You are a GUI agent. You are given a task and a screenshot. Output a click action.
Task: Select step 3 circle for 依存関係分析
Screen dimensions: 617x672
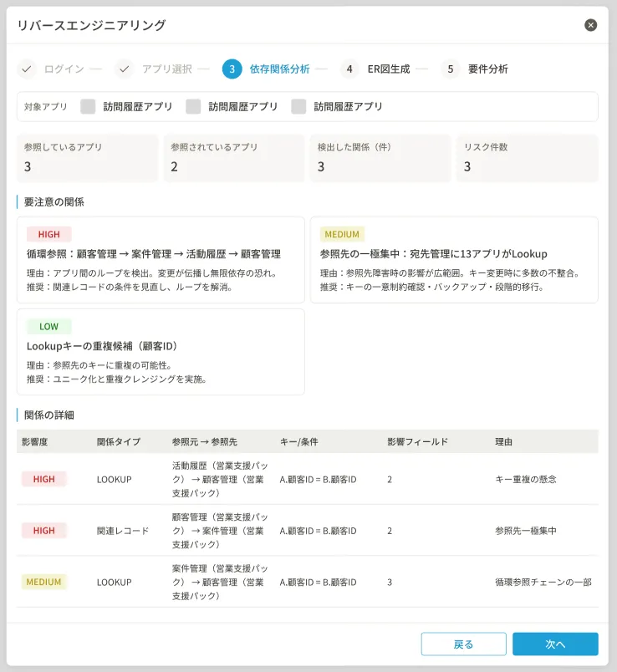click(x=232, y=69)
